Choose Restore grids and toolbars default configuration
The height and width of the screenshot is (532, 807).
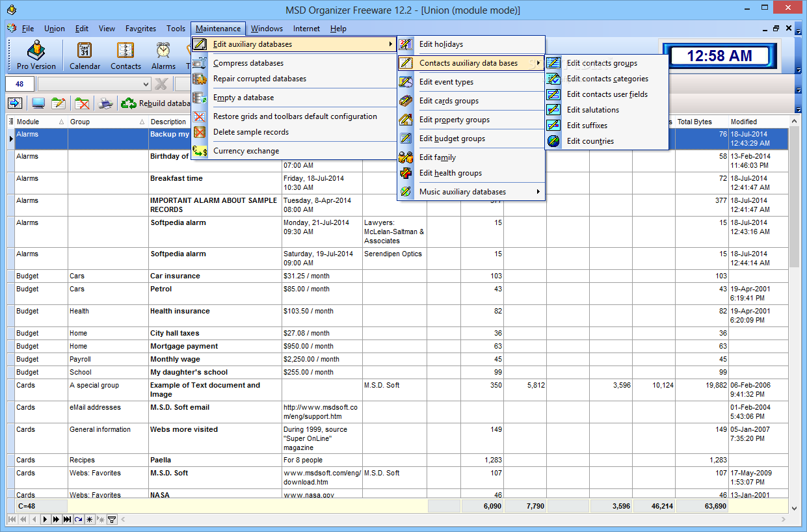[294, 116]
